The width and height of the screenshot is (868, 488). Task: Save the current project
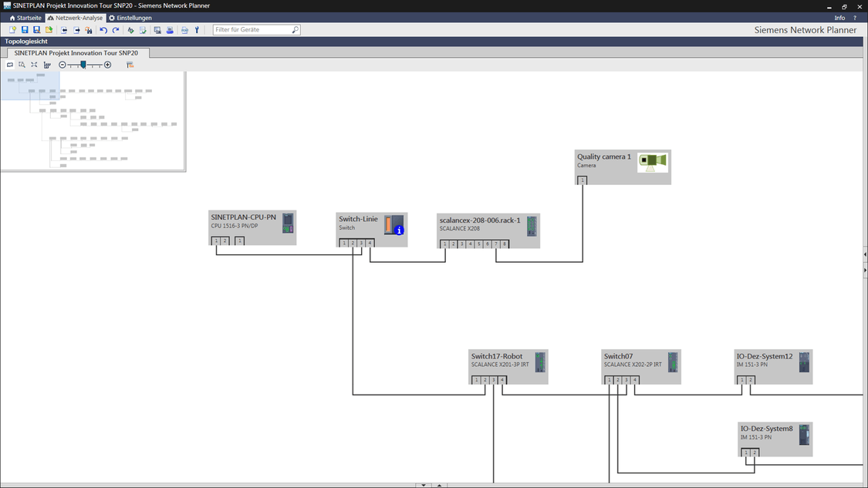click(x=25, y=29)
